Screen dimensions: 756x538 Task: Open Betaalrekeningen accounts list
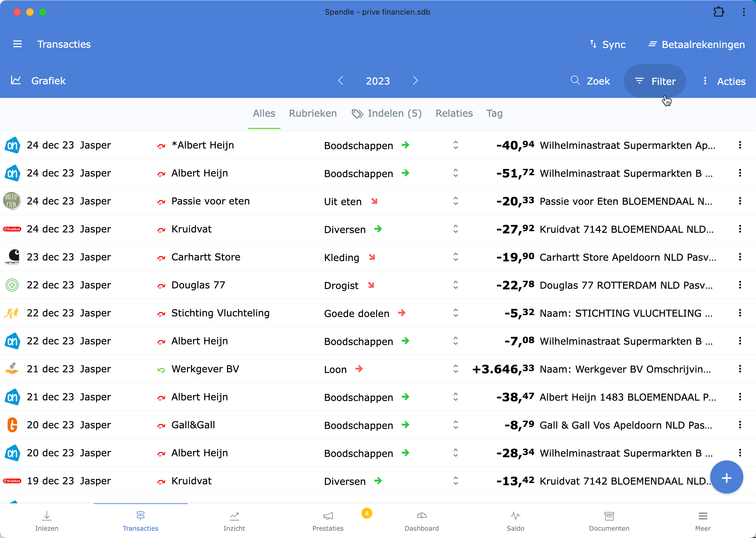[697, 45]
